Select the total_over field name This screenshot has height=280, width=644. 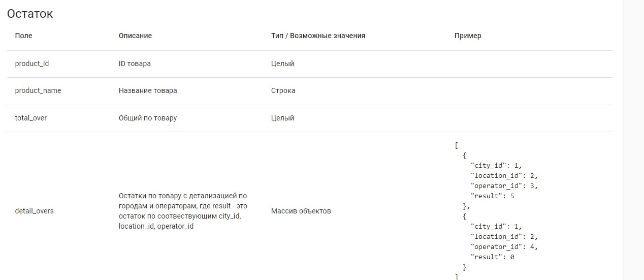pyautogui.click(x=31, y=118)
